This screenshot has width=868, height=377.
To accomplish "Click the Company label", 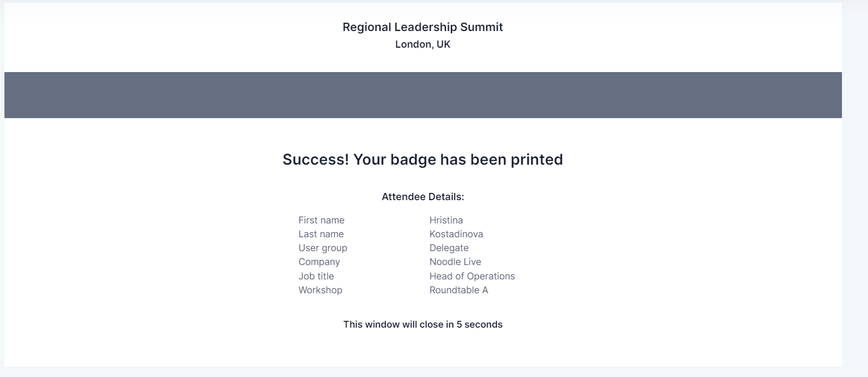I will click(x=319, y=262).
